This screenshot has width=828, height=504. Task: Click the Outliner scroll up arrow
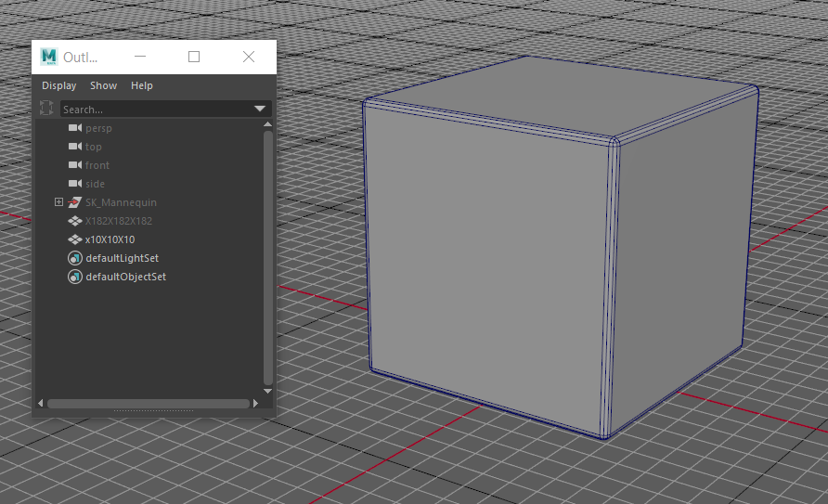click(267, 124)
